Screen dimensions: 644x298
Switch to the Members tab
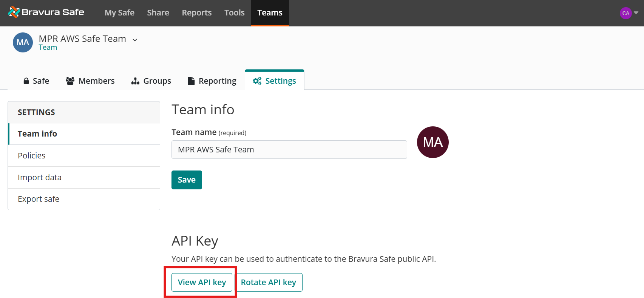90,81
